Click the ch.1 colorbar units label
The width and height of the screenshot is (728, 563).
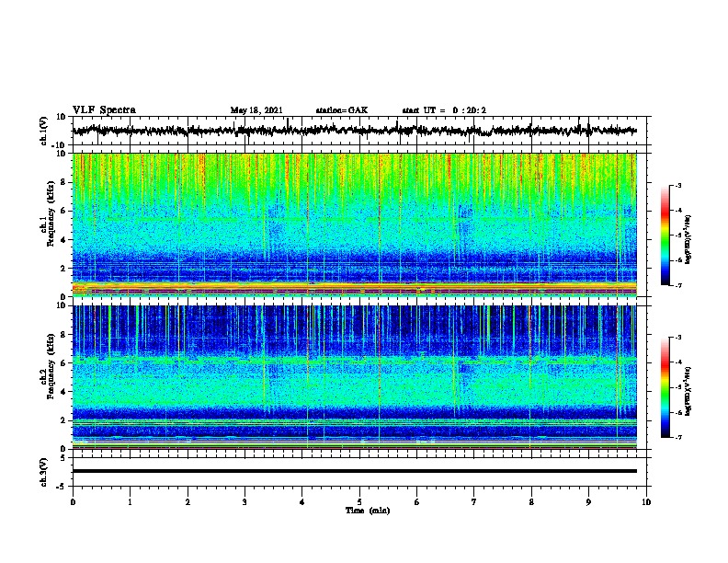(688, 239)
